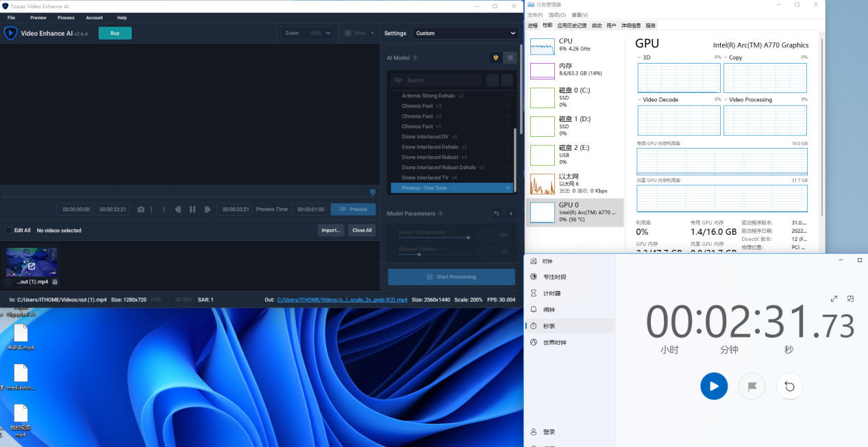
Task: Favorite the Chronos Fast v3 model heart
Action: [x=508, y=106]
